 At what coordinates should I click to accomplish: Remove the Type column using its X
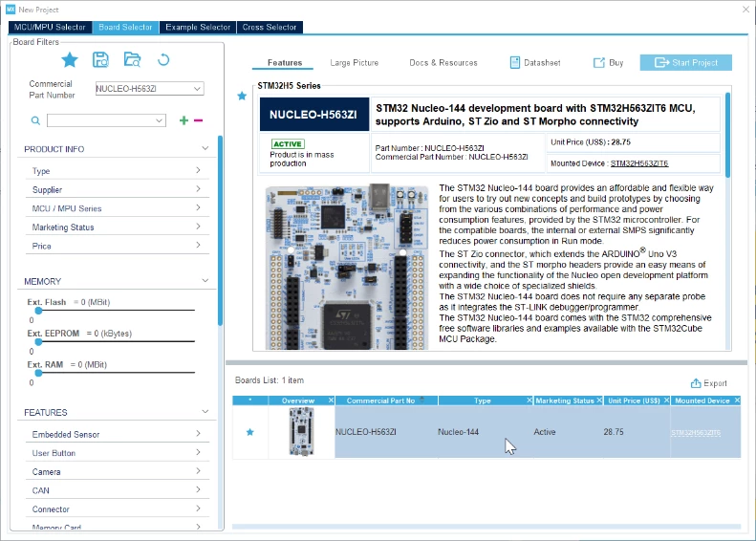529,400
